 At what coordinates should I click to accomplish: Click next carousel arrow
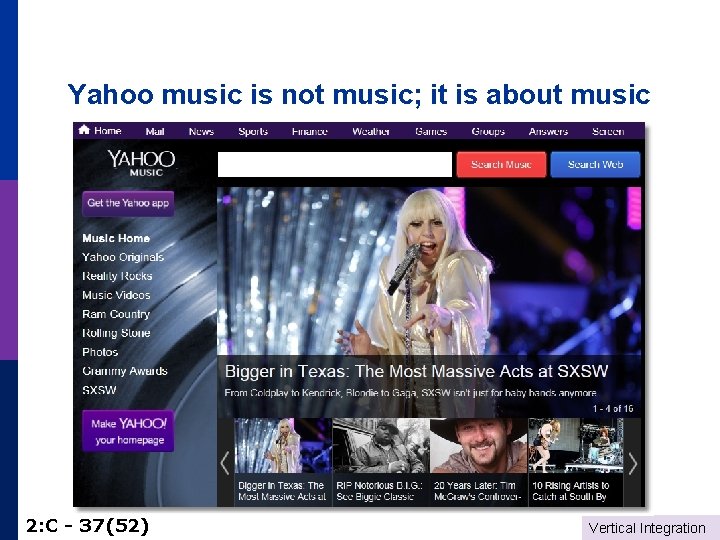pyautogui.click(x=633, y=463)
